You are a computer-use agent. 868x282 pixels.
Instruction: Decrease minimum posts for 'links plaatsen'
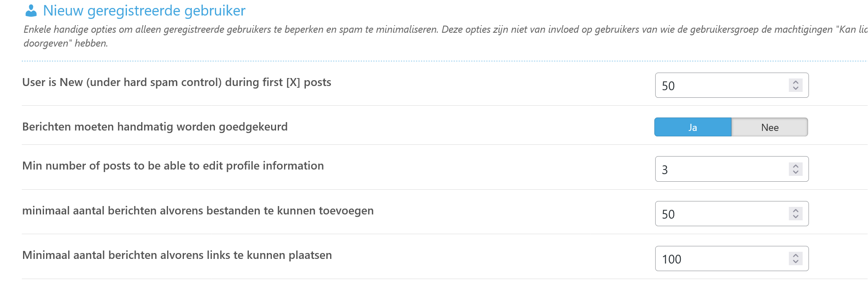click(x=796, y=261)
